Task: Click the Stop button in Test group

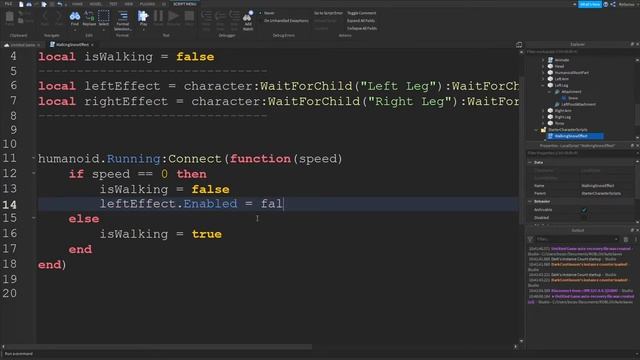Action: pyautogui.click(x=189, y=19)
